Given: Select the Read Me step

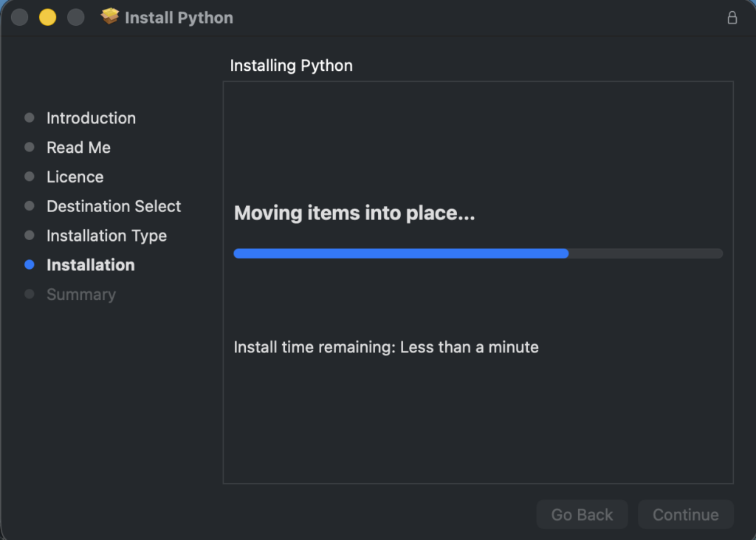Looking at the screenshot, I should tap(78, 148).
